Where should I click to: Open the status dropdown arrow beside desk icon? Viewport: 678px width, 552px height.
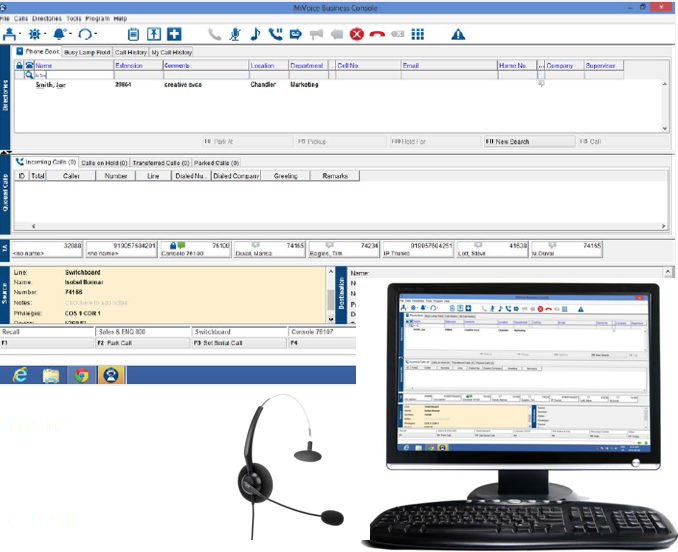coord(20,33)
